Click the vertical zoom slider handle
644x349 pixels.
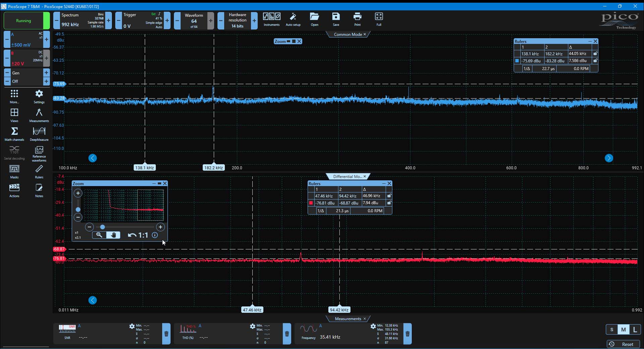[x=78, y=209]
